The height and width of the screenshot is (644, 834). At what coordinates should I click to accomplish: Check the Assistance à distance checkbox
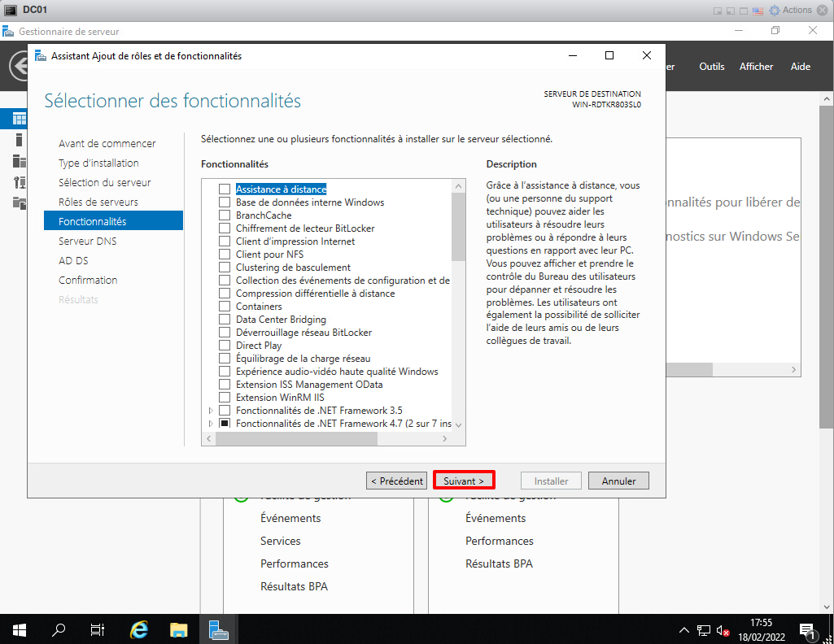point(225,189)
